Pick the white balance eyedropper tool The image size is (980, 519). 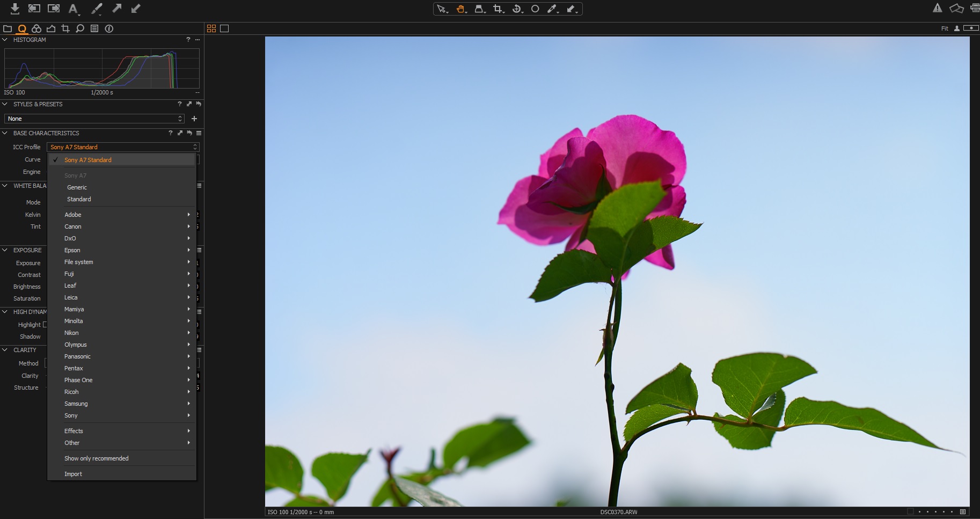click(552, 9)
